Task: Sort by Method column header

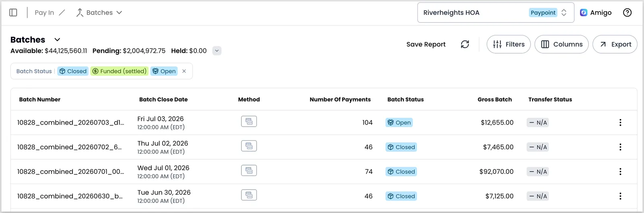Action: point(249,100)
